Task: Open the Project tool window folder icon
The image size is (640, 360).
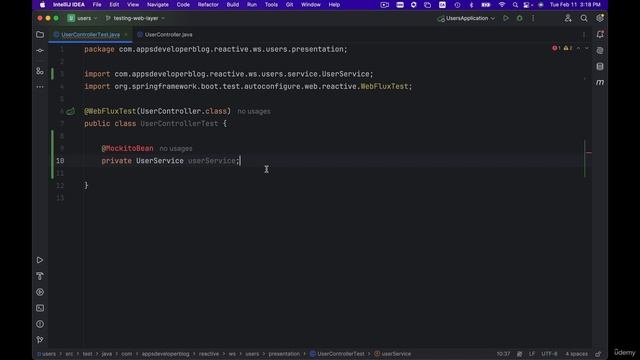Action: coord(40,35)
